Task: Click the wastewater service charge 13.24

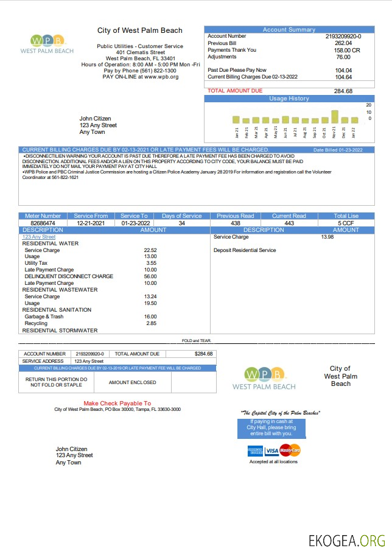Action: (x=150, y=296)
